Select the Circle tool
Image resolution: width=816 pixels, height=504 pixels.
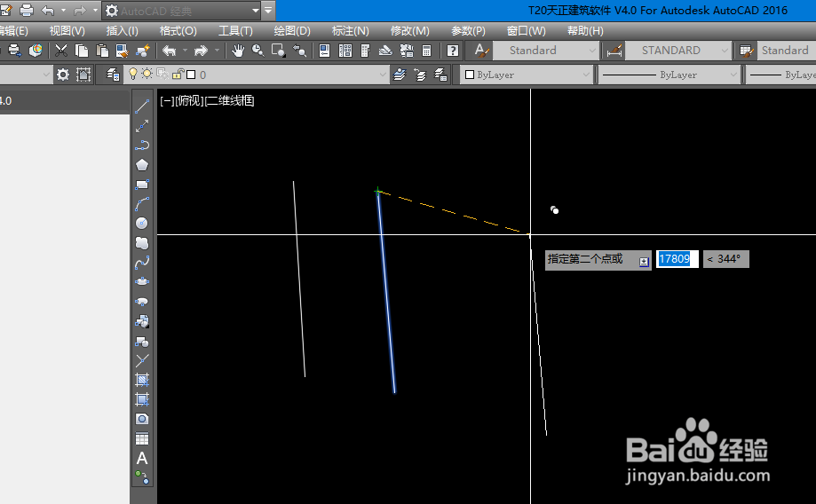pyautogui.click(x=142, y=223)
